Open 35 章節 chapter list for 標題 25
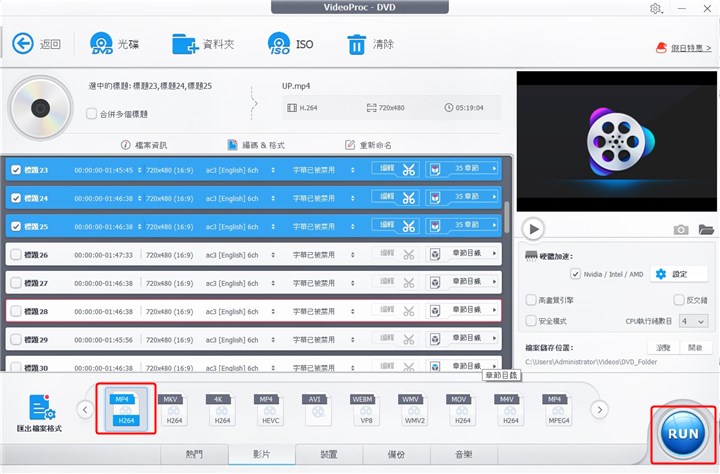Screen dimensions: 720x474 pos(462,226)
